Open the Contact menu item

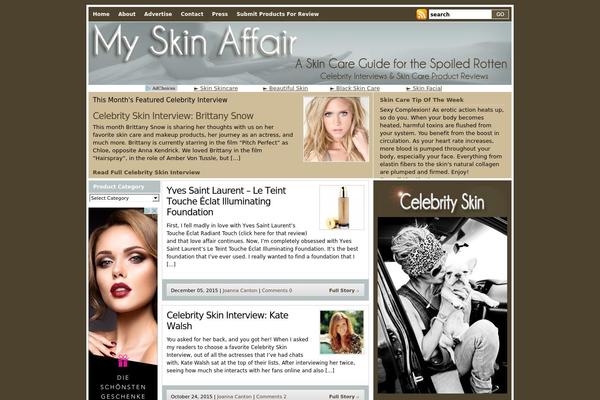click(192, 14)
